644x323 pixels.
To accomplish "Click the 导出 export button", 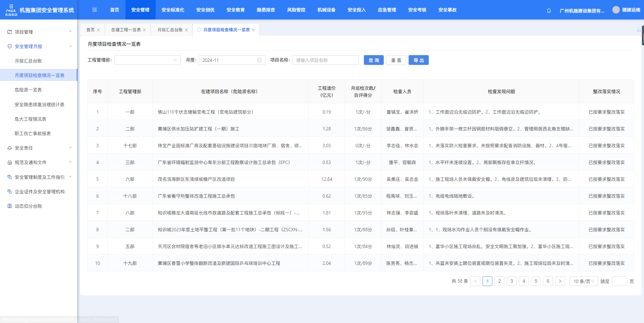I will pos(418,60).
